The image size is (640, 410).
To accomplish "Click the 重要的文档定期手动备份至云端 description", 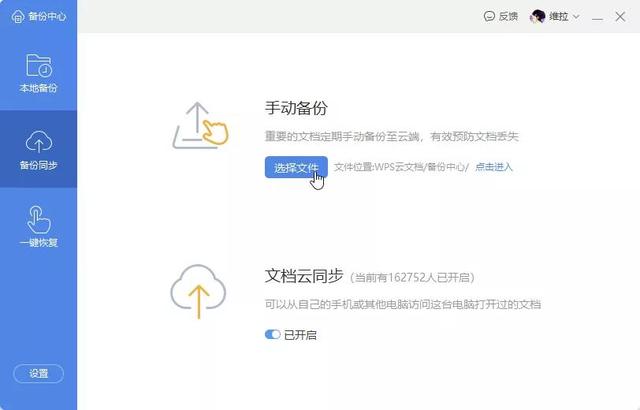I will tap(391, 136).
